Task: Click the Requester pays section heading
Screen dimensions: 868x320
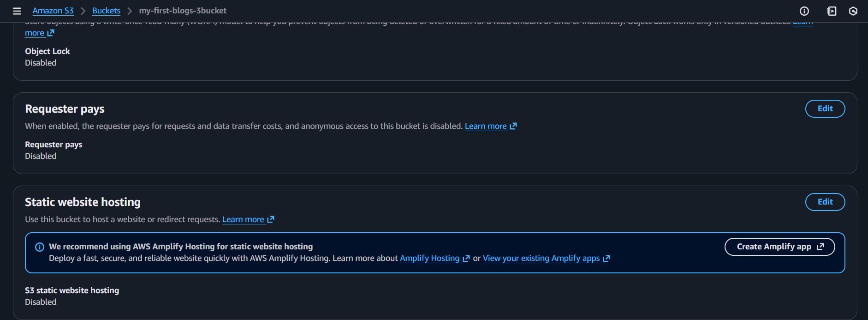Action: coord(65,109)
